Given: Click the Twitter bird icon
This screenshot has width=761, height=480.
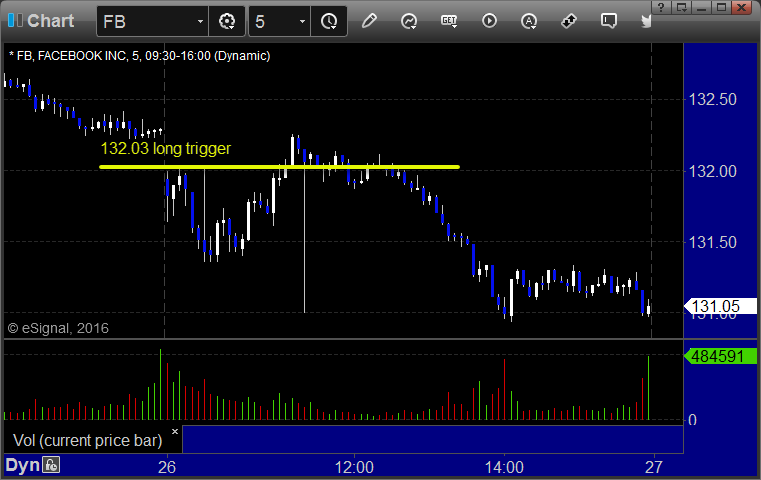Looking at the screenshot, I should click(x=646, y=21).
